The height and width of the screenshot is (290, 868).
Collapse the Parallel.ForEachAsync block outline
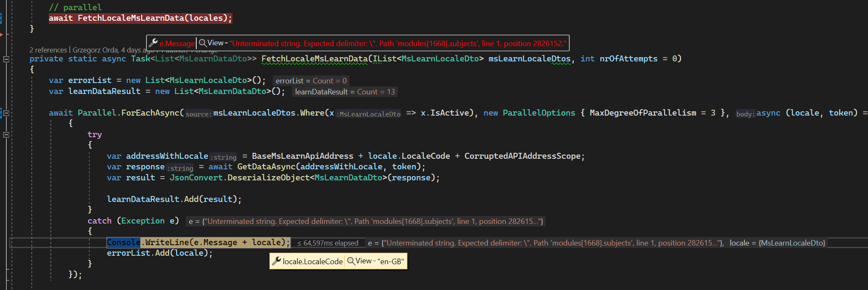point(6,113)
